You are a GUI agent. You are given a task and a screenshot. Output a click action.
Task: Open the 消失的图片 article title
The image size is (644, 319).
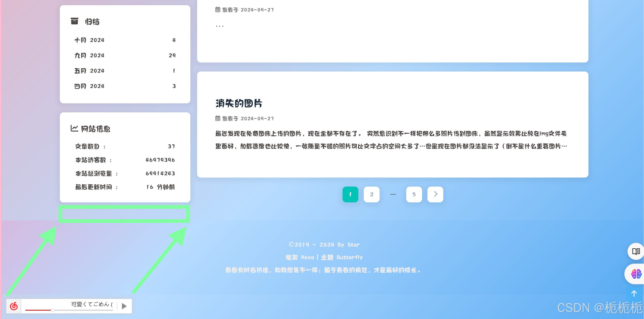coord(239,103)
